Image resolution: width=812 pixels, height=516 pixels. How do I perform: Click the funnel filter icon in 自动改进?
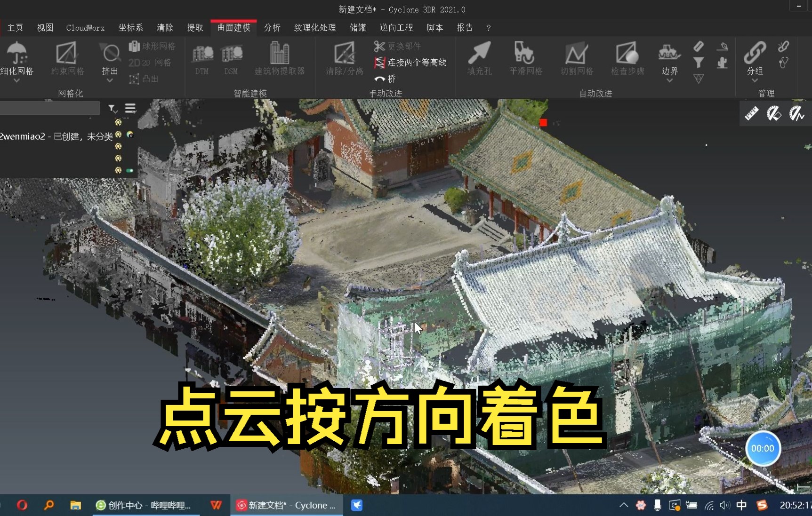point(699,62)
